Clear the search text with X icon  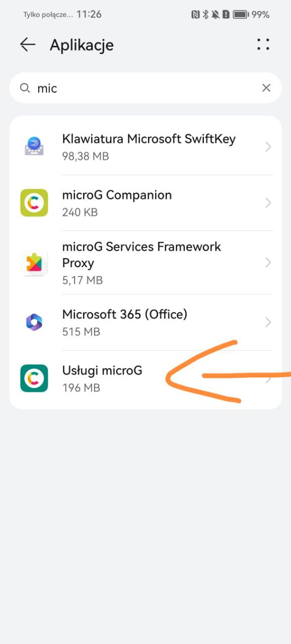point(266,88)
